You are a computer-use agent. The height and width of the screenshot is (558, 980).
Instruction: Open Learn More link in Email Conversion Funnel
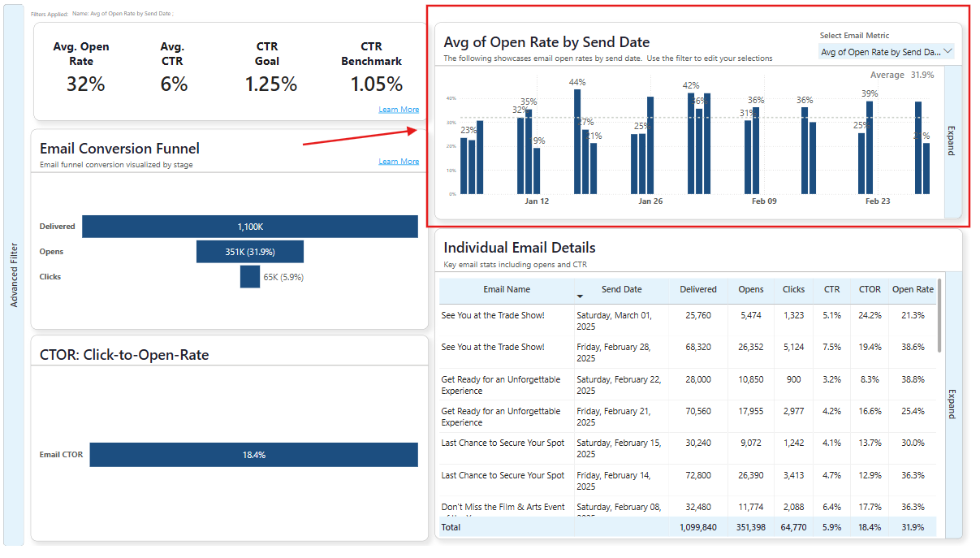click(x=399, y=162)
